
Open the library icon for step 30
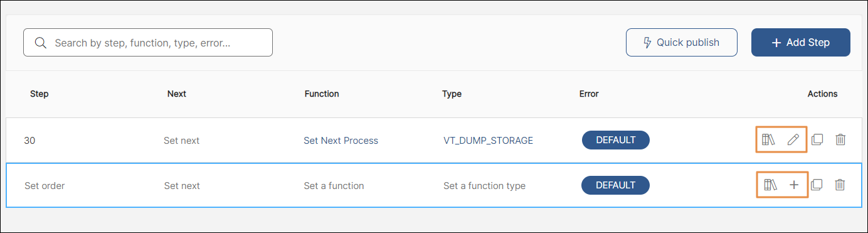769,139
